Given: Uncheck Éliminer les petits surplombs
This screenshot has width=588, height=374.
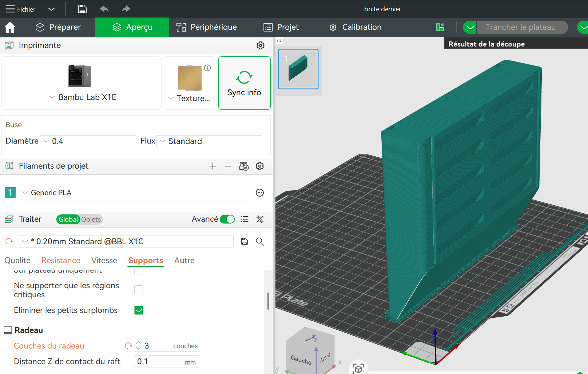Looking at the screenshot, I should coord(139,310).
